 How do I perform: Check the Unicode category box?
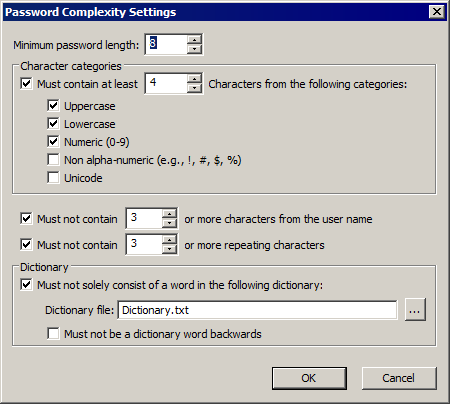pos(53,178)
